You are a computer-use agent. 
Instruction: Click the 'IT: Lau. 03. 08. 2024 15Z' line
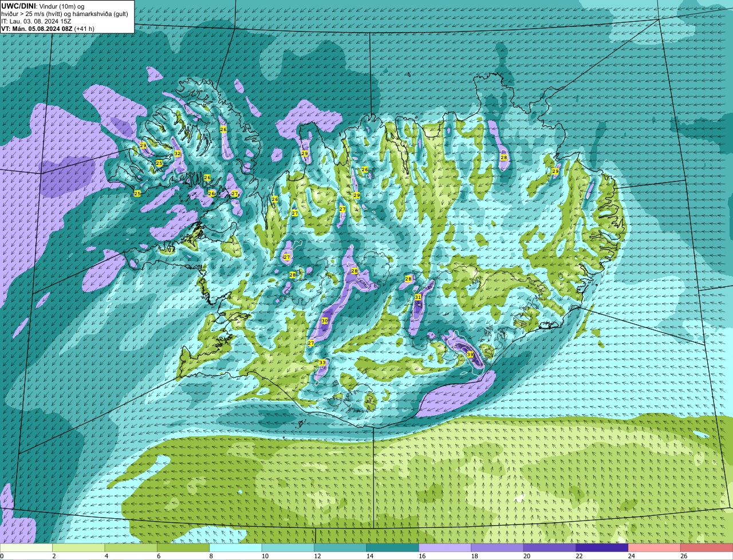point(36,21)
